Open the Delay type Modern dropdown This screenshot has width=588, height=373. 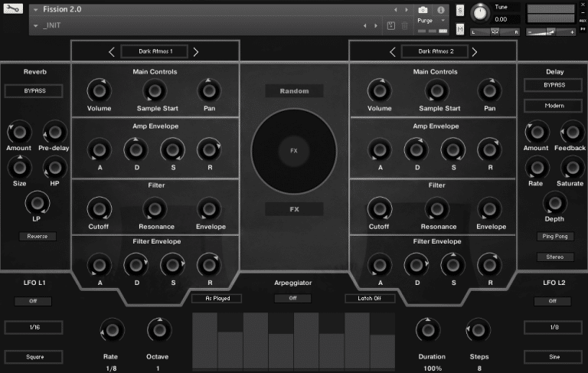point(554,105)
